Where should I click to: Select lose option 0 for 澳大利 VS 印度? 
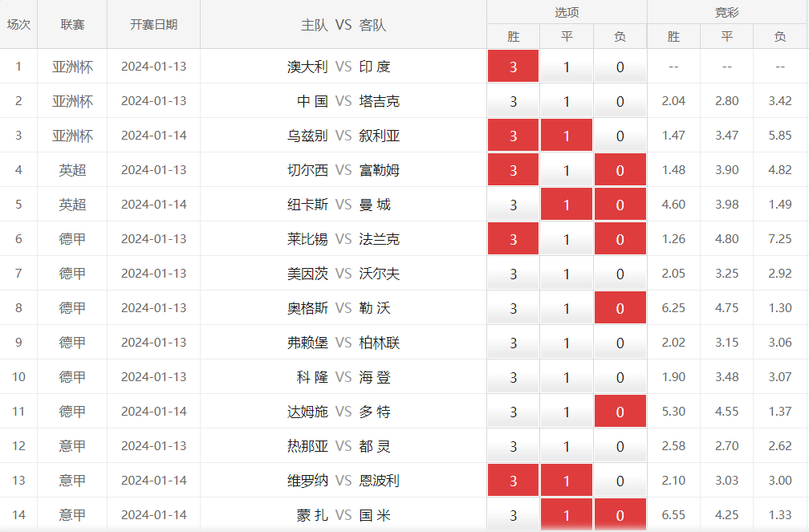point(620,66)
